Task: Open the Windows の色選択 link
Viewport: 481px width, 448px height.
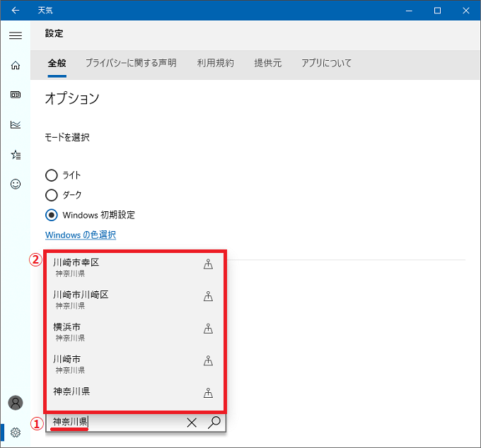Action: click(81, 235)
